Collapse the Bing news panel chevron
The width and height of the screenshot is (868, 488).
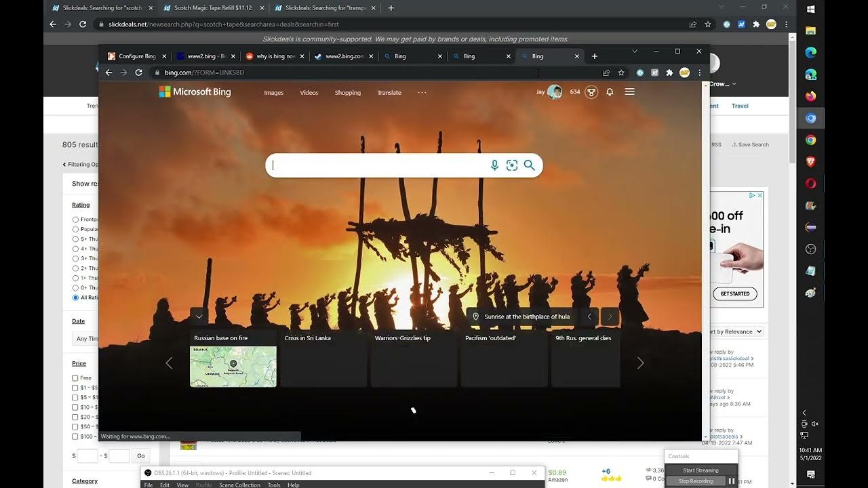tap(199, 316)
